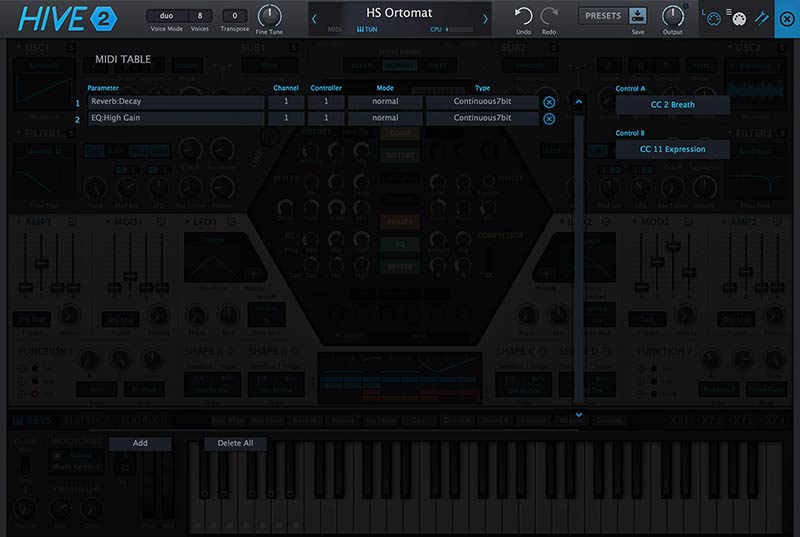The height and width of the screenshot is (537, 800).
Task: Click the Output volume knob
Action: [x=672, y=16]
